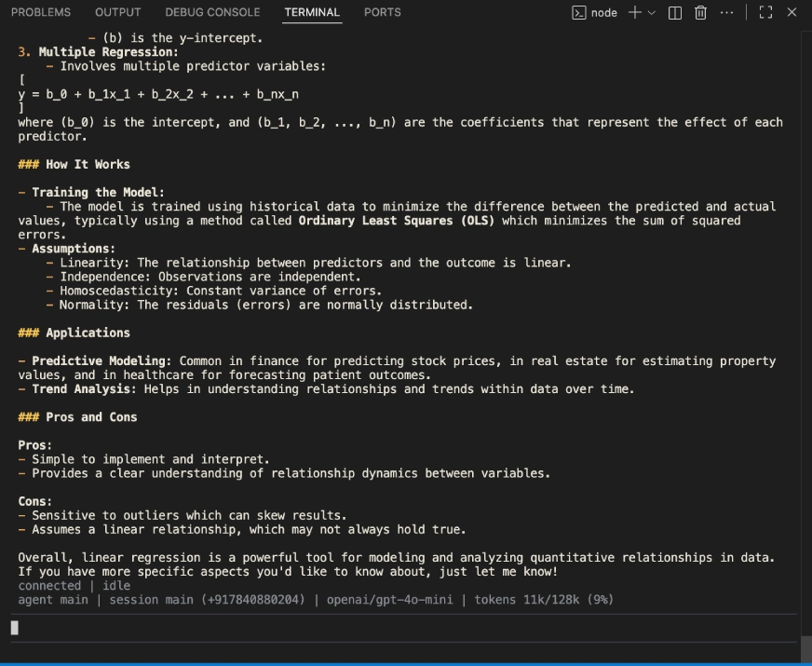Image resolution: width=812 pixels, height=666 pixels.
Task: Expand the launch profile dropdown chevron
Action: coord(651,13)
